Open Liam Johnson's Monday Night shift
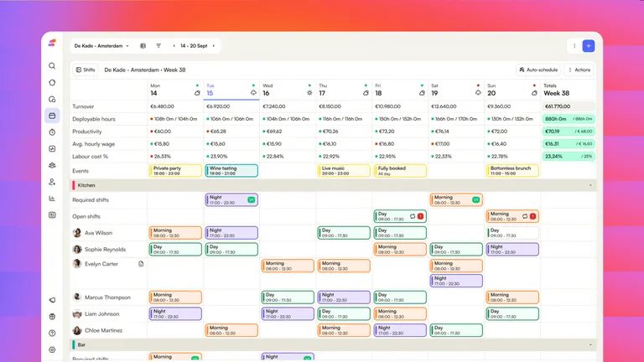Image resolution: width=644 pixels, height=362 pixels. point(175,313)
